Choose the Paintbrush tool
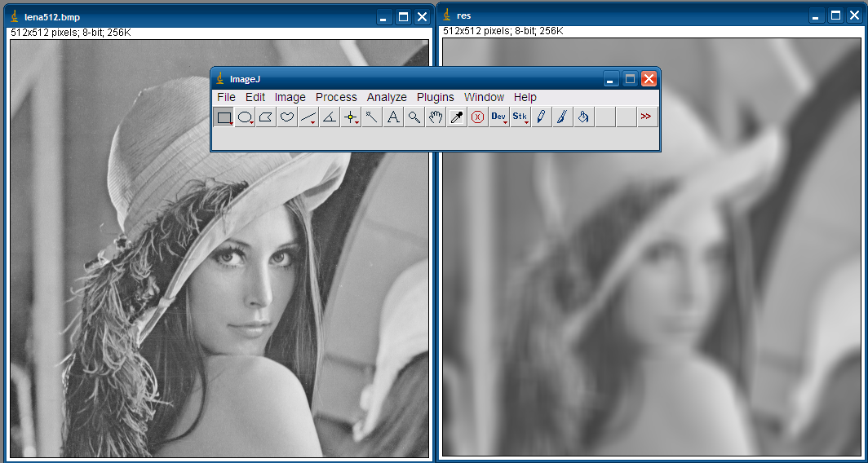This screenshot has height=463, width=868. point(562,117)
